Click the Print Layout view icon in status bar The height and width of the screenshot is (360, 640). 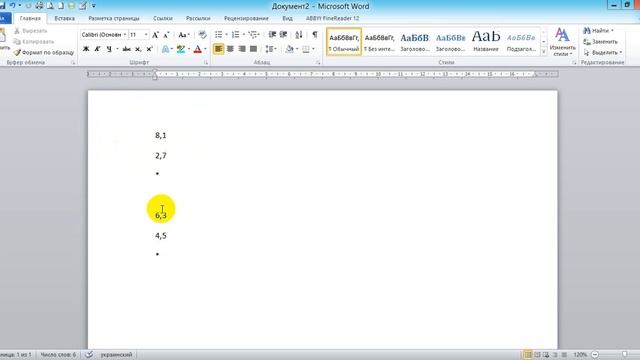pos(528,355)
